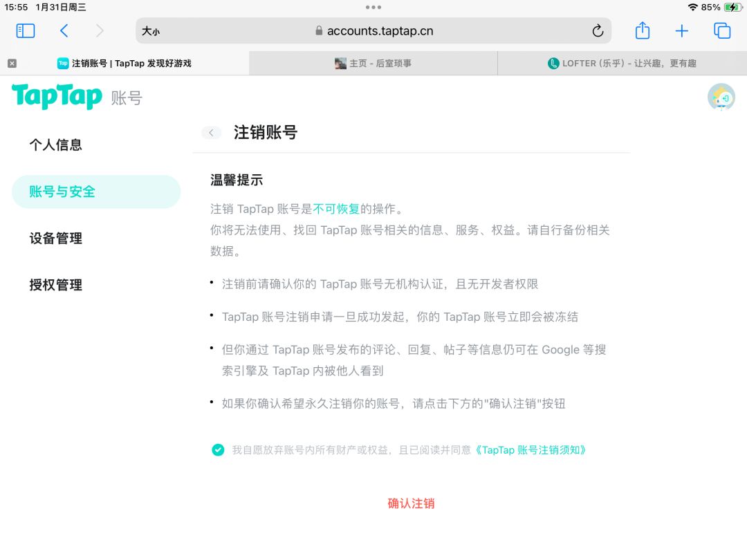The height and width of the screenshot is (560, 747).
Task: Tap the back chevron beside 注销账号
Action: click(x=212, y=132)
